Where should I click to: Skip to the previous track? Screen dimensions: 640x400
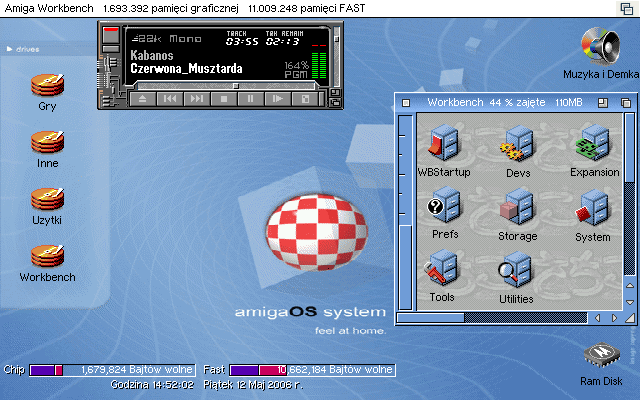coord(170,99)
